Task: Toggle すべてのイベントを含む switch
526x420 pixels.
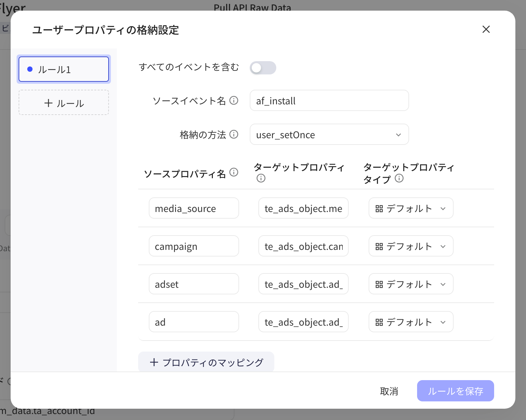Action: click(263, 68)
